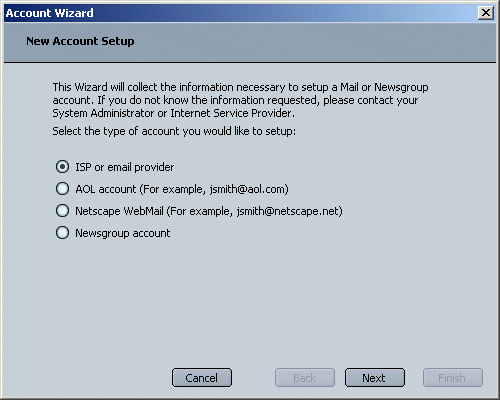Click the 'ISP or email provider' label text
Viewport: 500px width, 400px height.
click(x=125, y=167)
